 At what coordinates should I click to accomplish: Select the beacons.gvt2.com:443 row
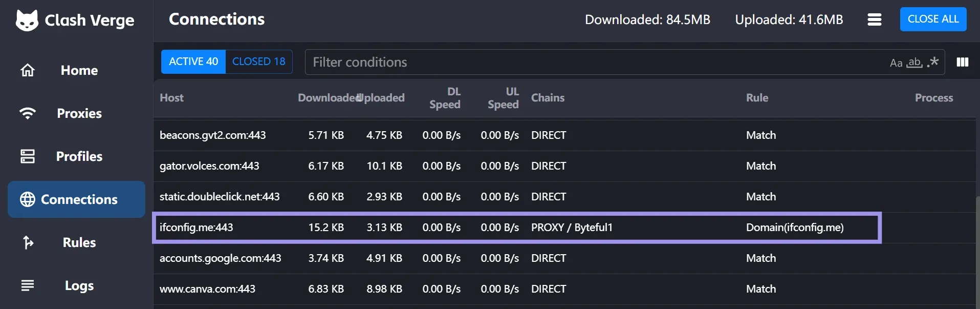(564, 135)
